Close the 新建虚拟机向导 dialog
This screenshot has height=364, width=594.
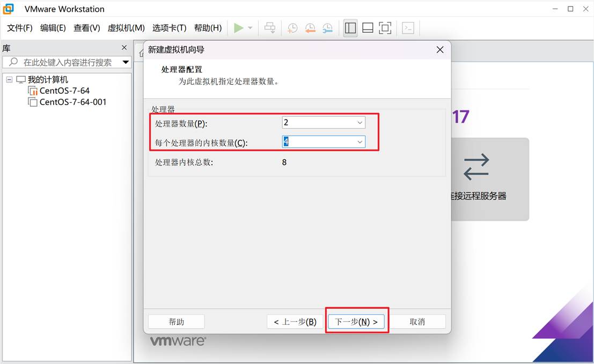click(x=440, y=49)
